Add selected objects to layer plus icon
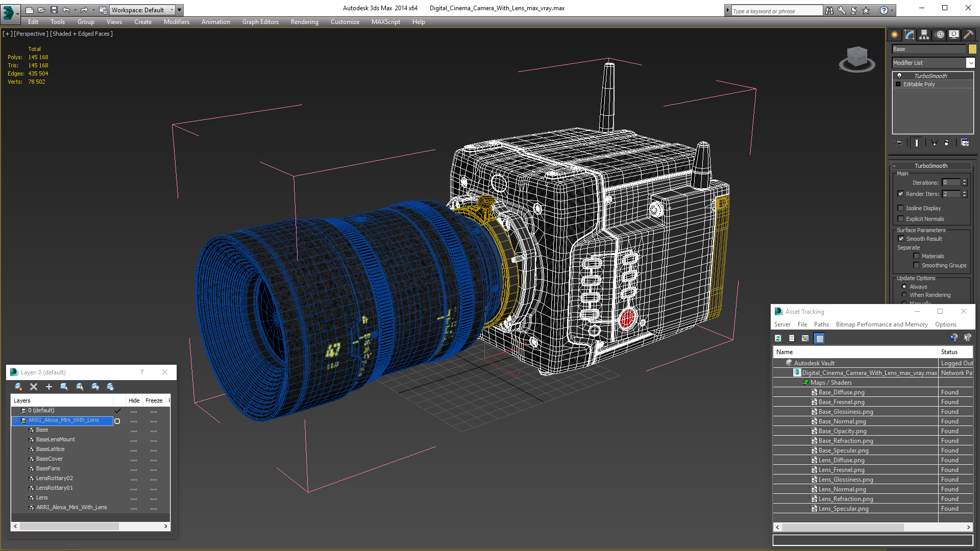Viewport: 980px width, 551px height. coord(49,387)
